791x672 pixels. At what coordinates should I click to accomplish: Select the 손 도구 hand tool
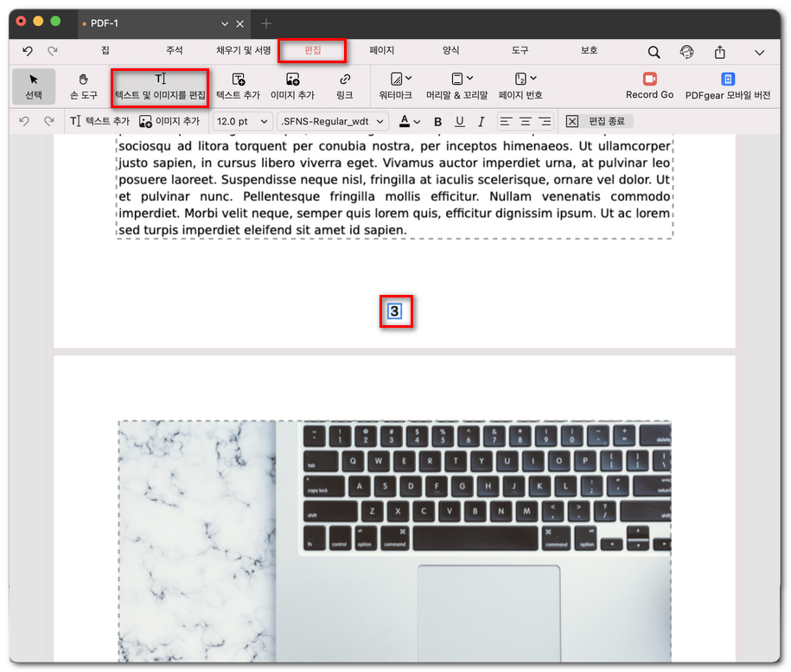(84, 86)
